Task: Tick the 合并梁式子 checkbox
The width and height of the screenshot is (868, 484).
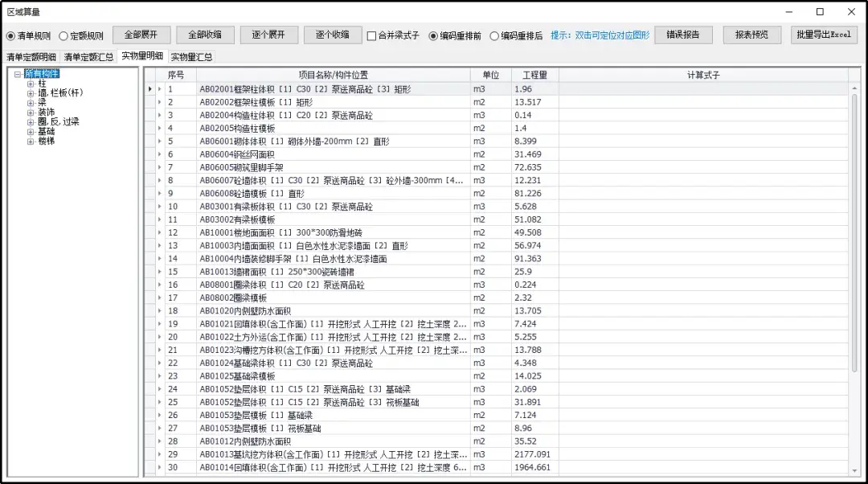Action: pyautogui.click(x=372, y=36)
